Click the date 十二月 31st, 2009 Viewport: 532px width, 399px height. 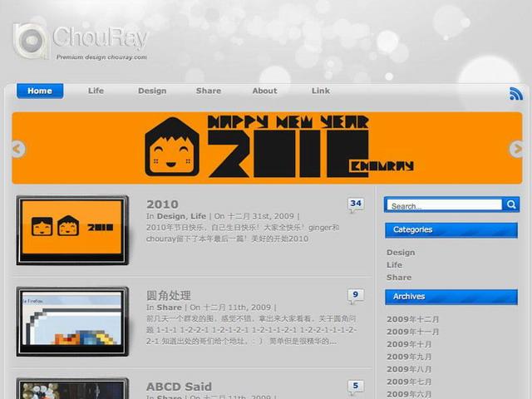tap(261, 216)
